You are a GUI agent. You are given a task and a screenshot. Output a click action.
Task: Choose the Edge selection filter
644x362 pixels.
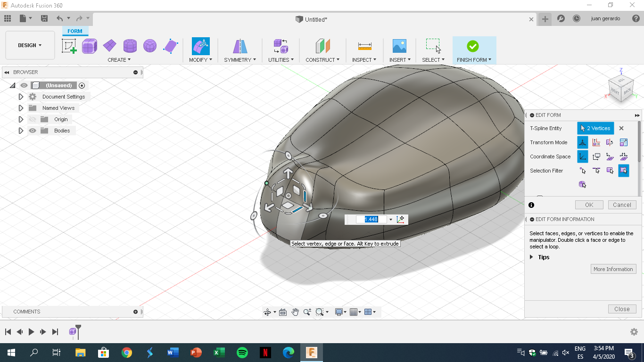pos(596,171)
